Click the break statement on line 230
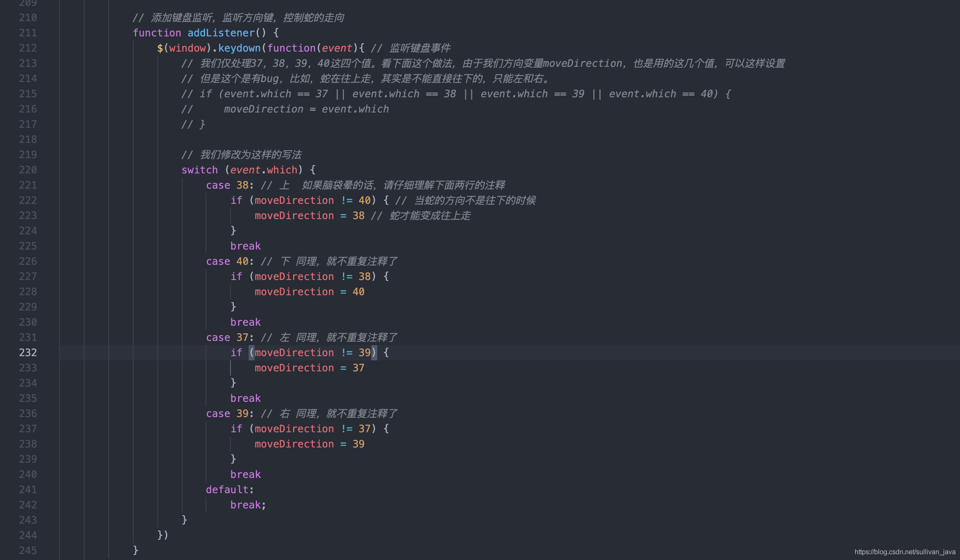The height and width of the screenshot is (560, 960). (246, 322)
